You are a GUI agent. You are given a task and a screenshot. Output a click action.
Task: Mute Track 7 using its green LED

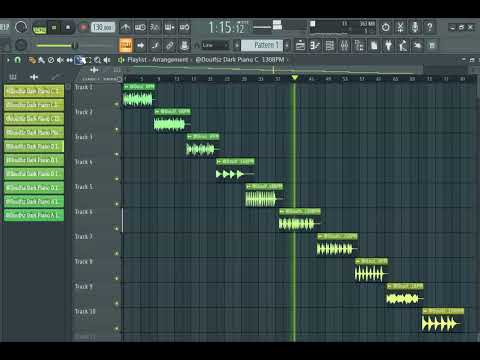point(117,254)
